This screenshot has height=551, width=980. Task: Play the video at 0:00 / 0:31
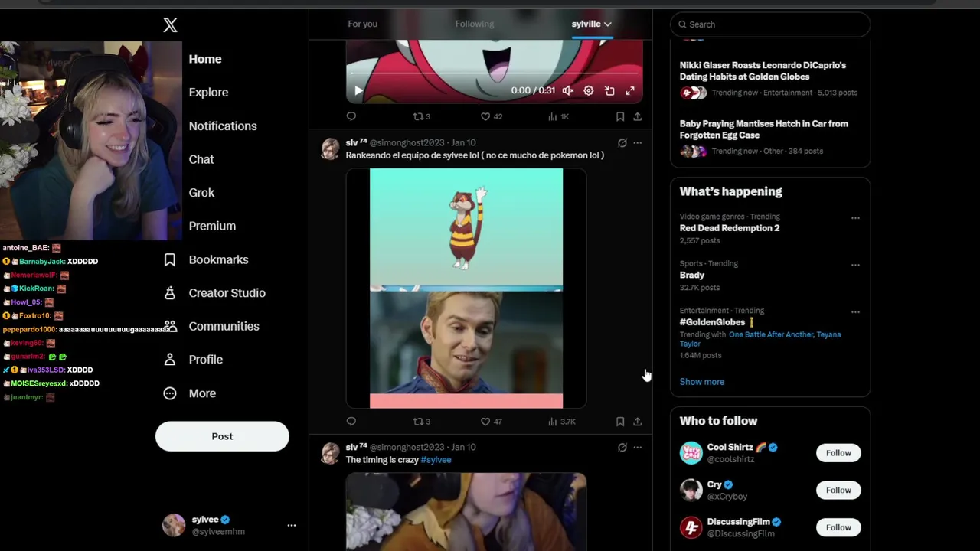pyautogui.click(x=358, y=90)
